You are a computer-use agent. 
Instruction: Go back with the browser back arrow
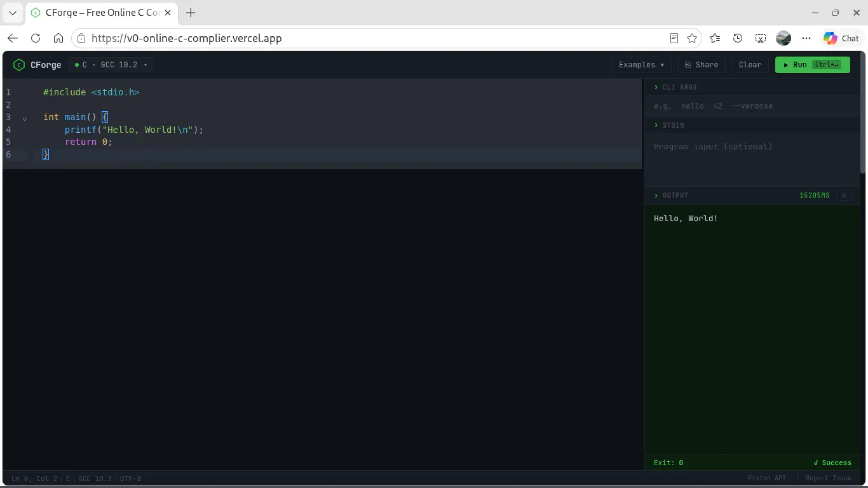[x=13, y=38]
